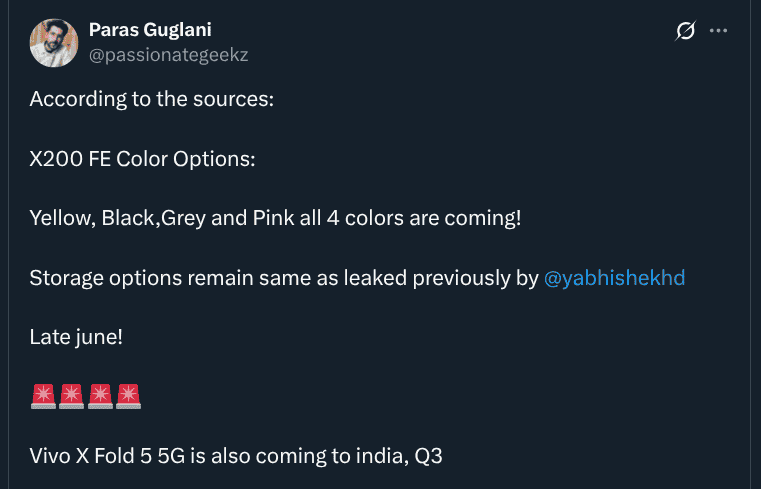This screenshot has width=761, height=489.
Task: Open the @passionategeekz handle
Action: tap(168, 55)
